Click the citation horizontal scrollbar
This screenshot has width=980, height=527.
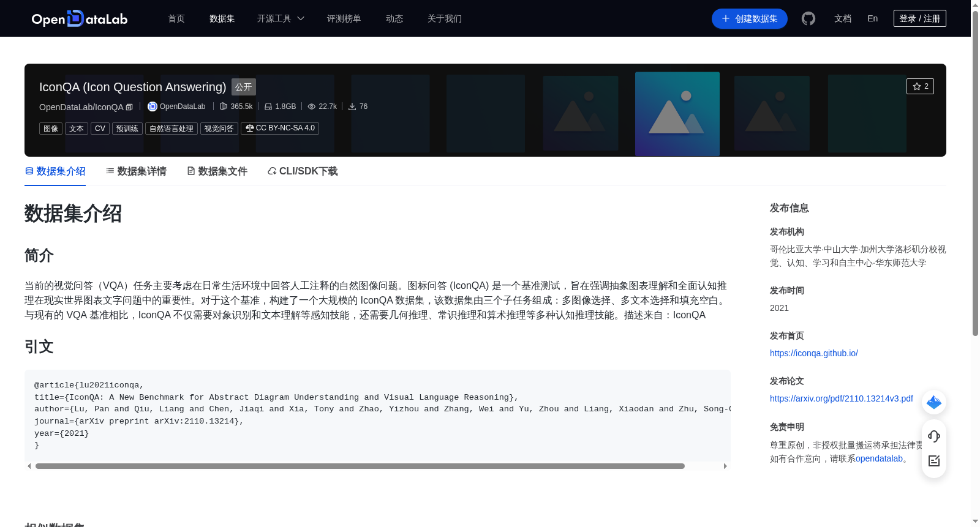coord(360,466)
